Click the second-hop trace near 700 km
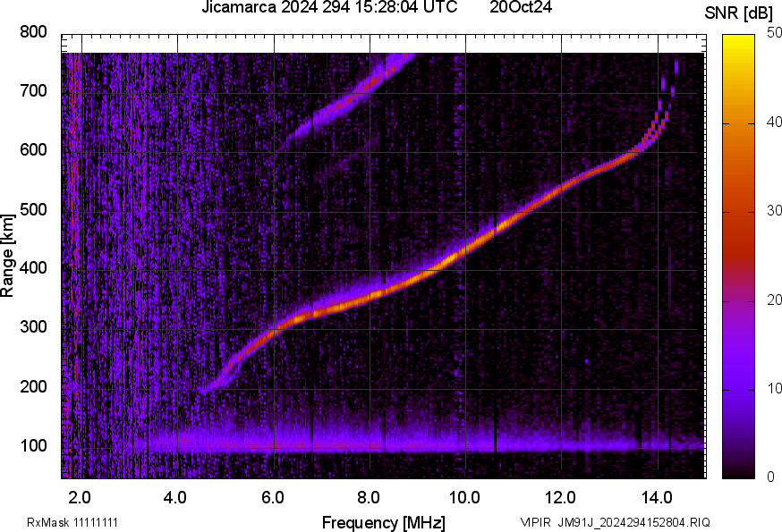 tap(369, 88)
